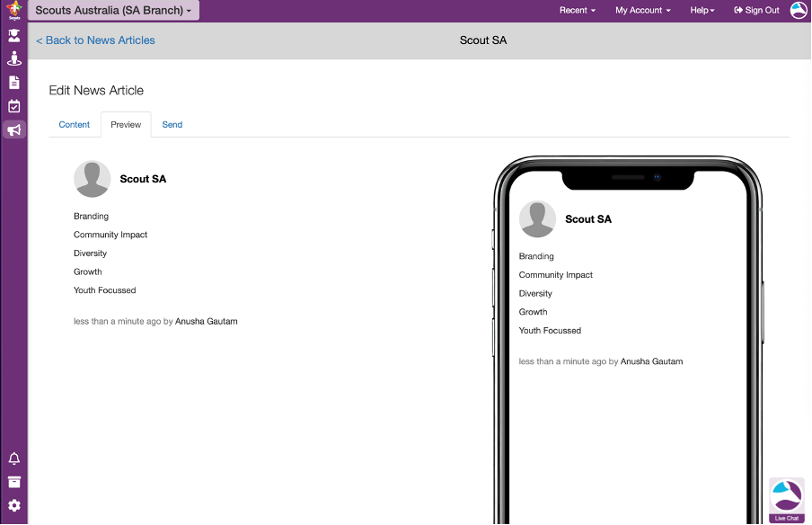The width and height of the screenshot is (812, 525).
Task: Open the archive box icon
Action: (13, 483)
